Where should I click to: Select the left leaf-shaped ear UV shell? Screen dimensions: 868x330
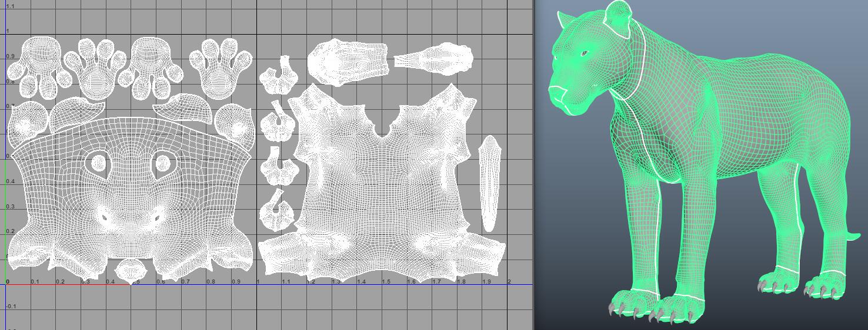point(75,115)
